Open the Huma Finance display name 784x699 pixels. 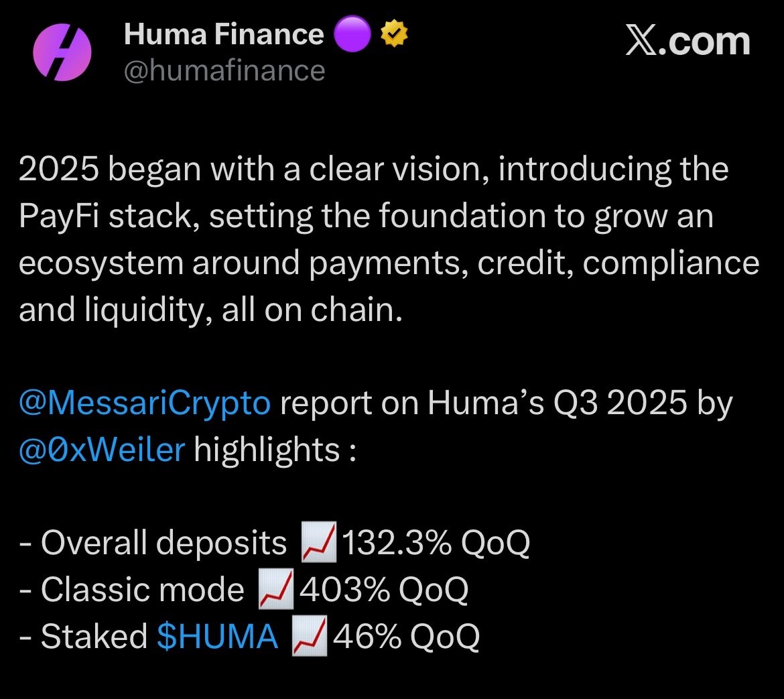click(x=223, y=34)
